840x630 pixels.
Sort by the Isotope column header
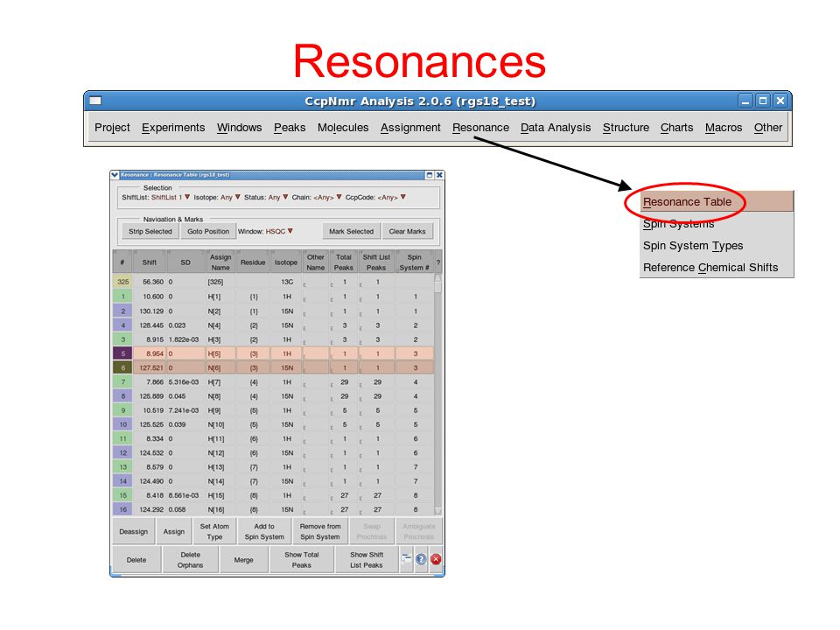(x=285, y=262)
